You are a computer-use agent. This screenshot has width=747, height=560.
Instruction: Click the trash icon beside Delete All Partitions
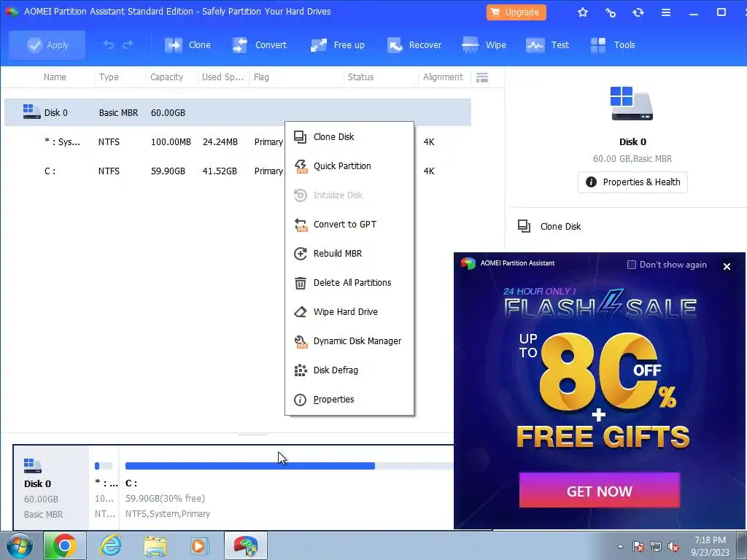(300, 283)
